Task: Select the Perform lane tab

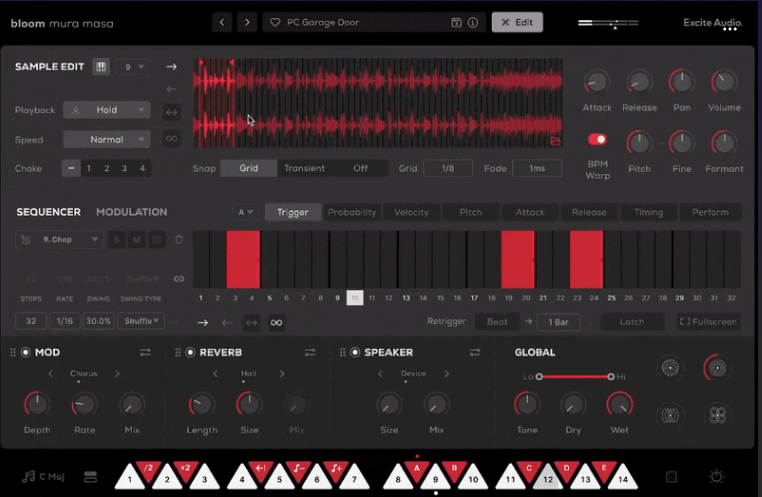Action: coord(710,212)
